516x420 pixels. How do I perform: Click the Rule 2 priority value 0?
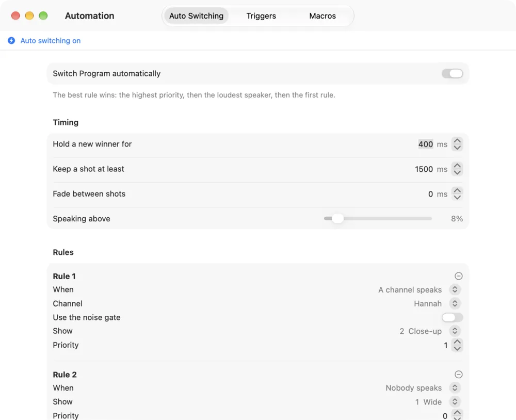coord(445,416)
